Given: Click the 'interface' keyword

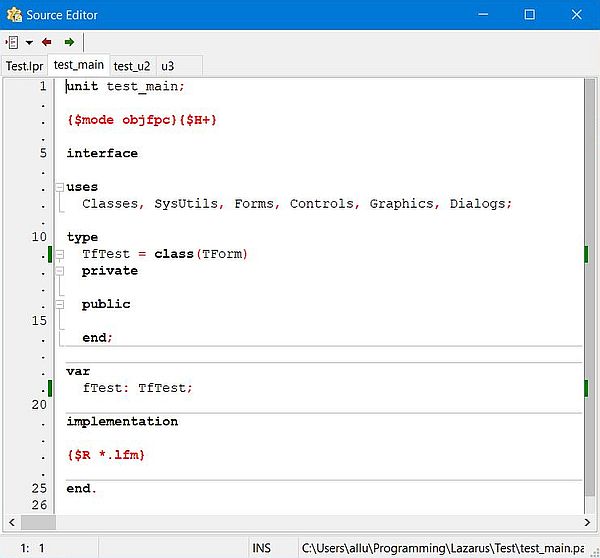Looking at the screenshot, I should point(102,153).
